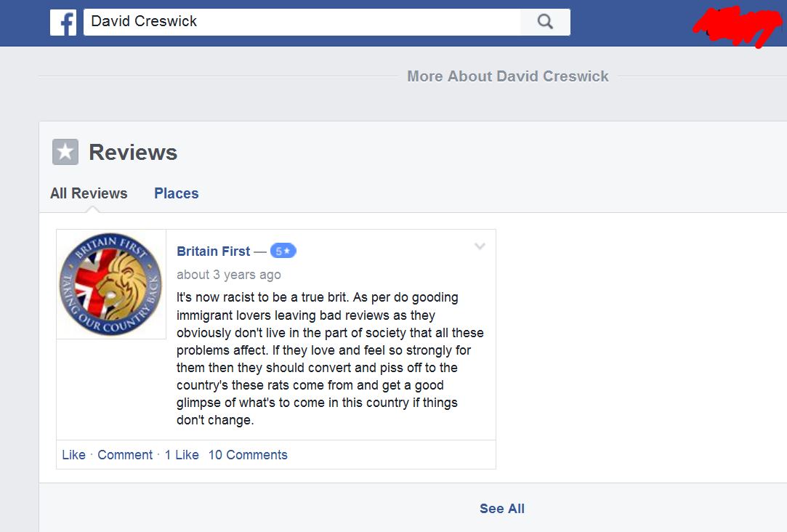
Task: Switch to the Places tab
Action: 176,193
